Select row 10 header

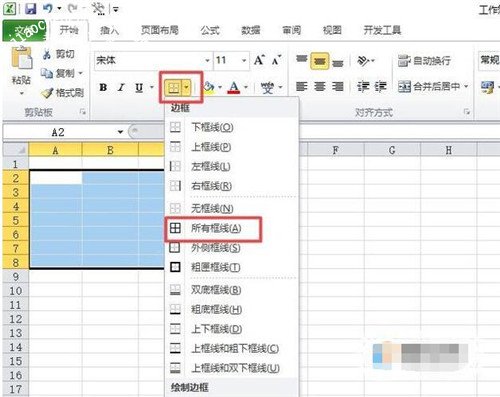16,291
